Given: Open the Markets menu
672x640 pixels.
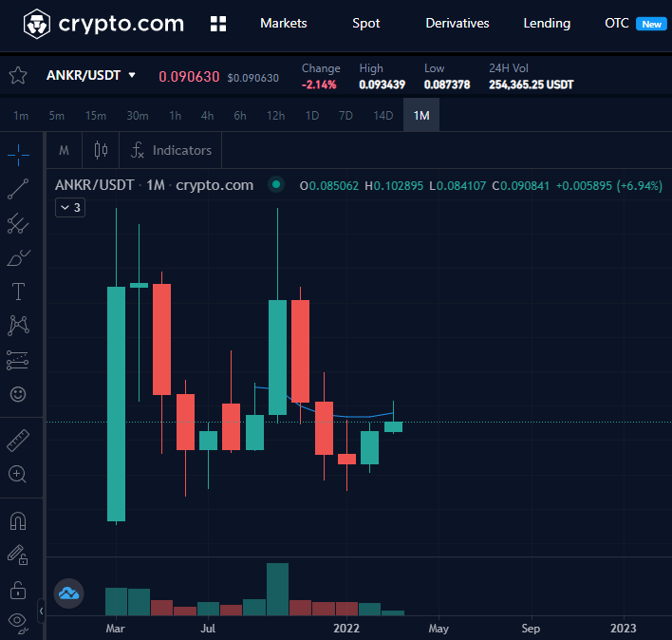Looking at the screenshot, I should point(283,23).
